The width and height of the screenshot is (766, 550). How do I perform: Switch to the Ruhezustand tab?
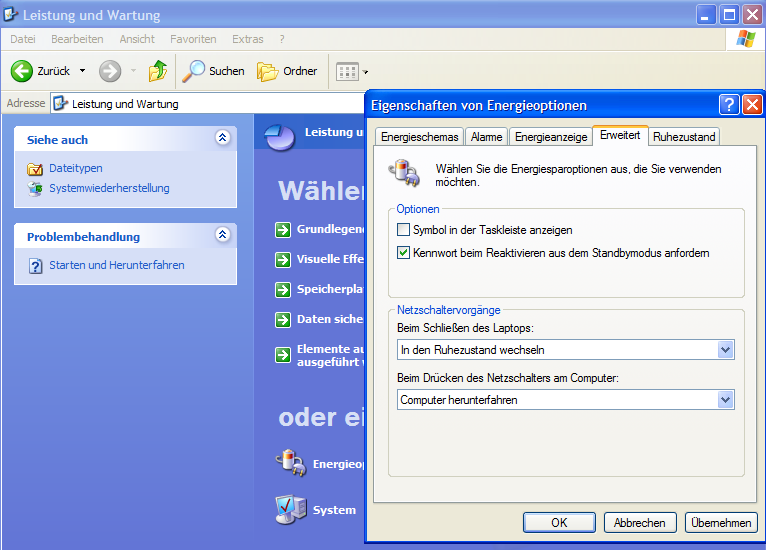pos(684,137)
